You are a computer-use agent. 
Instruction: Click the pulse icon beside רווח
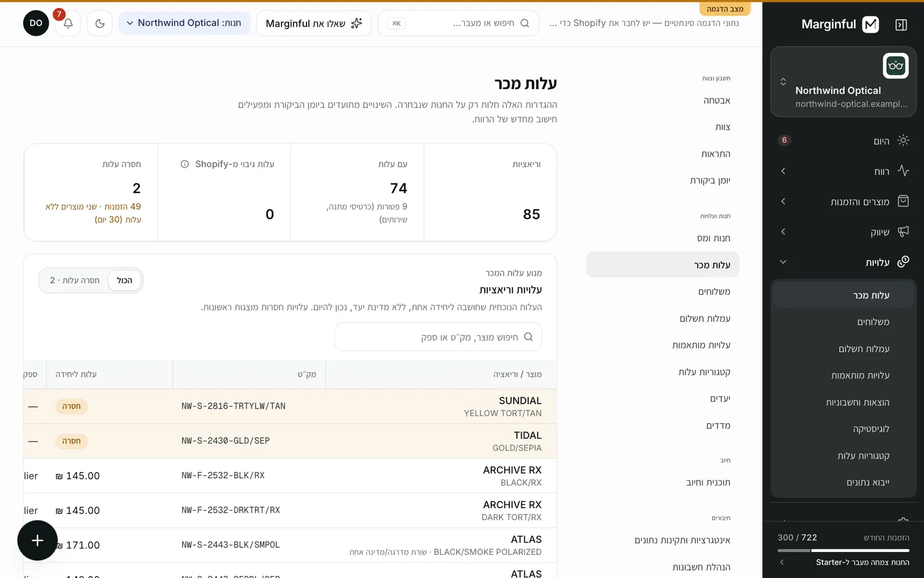[x=903, y=171]
